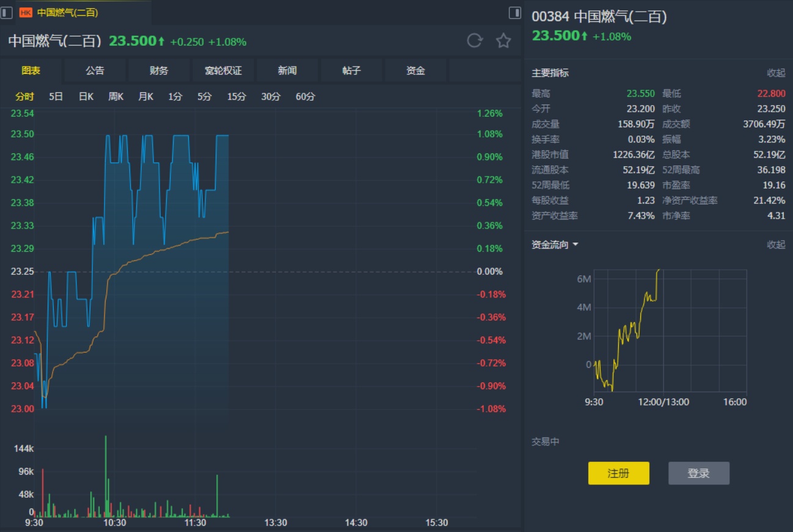
Task: Click the 成交量 value 158.90万
Action: (636, 125)
